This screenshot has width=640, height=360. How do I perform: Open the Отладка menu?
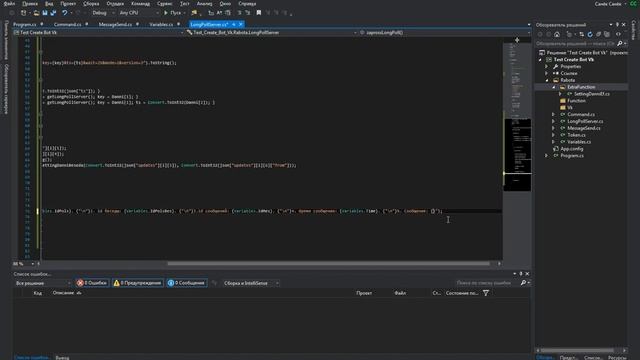click(115, 4)
